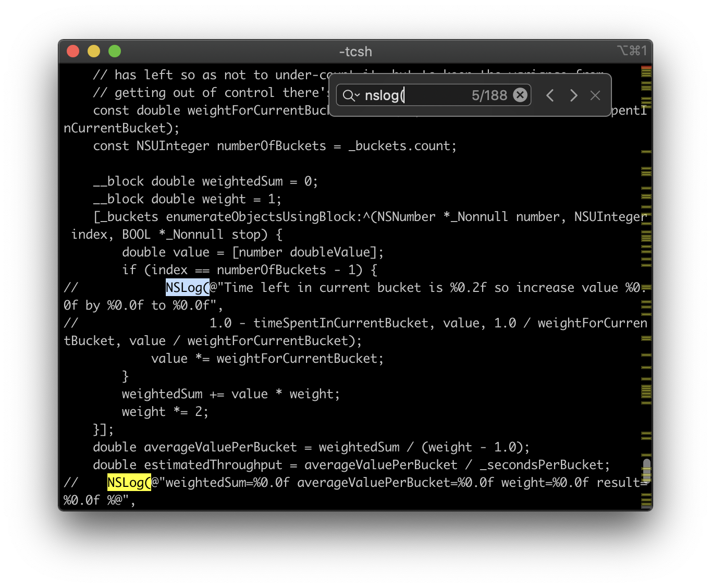Click 'const NSUInteger numberOfBuckets' line
The height and width of the screenshot is (588, 711).
275,146
